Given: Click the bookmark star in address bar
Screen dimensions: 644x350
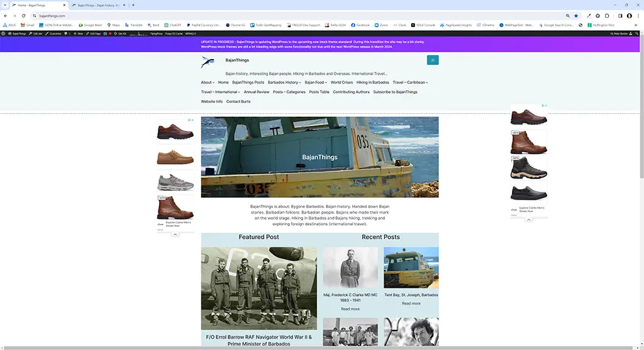Looking at the screenshot, I should (x=576, y=16).
